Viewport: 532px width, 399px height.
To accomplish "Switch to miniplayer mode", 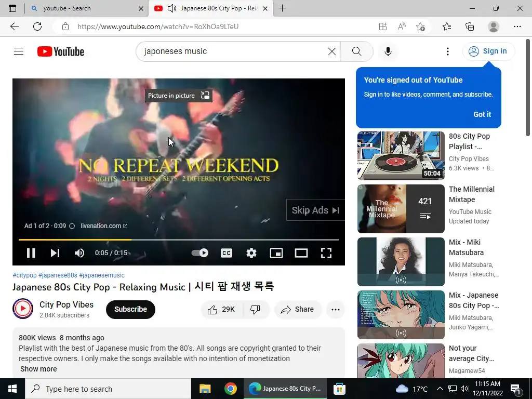I will [x=276, y=253].
